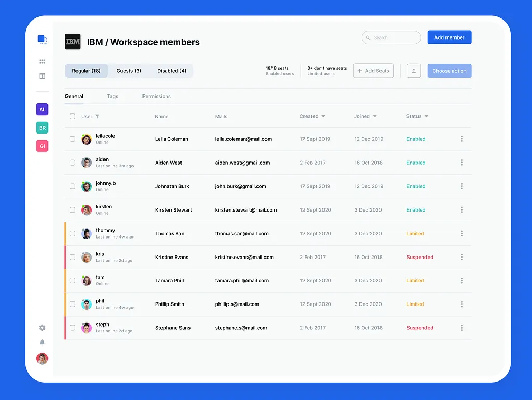Check the select-all checkbox in table header
The width and height of the screenshot is (532, 400).
point(72,116)
